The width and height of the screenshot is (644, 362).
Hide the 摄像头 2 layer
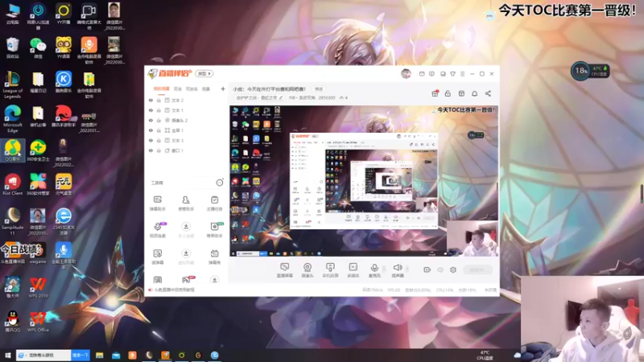tap(151, 120)
